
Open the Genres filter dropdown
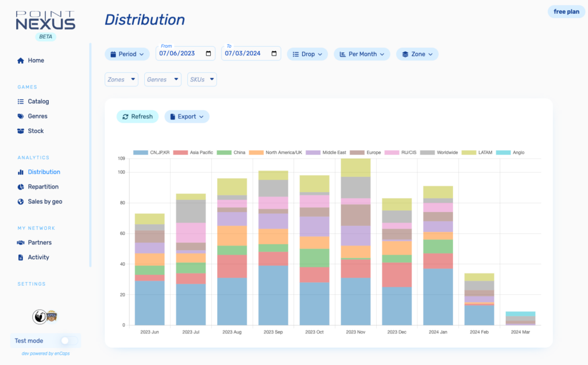pos(163,79)
